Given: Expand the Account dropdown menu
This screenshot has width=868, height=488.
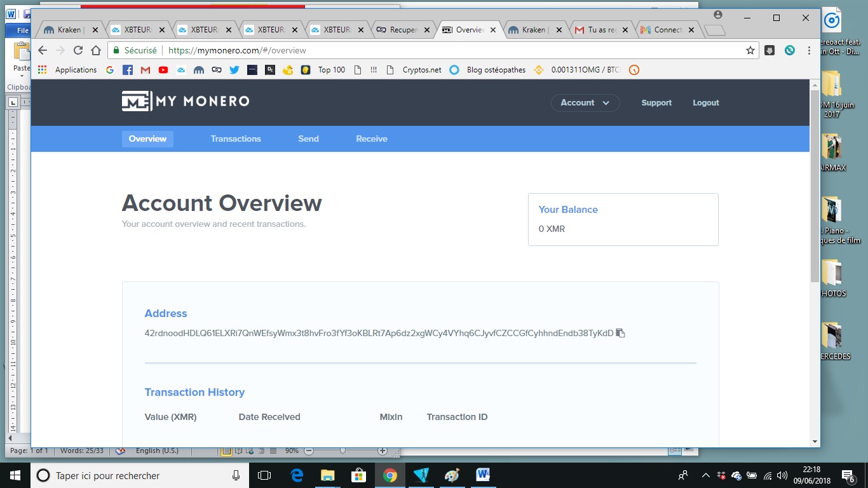Looking at the screenshot, I should click(585, 103).
